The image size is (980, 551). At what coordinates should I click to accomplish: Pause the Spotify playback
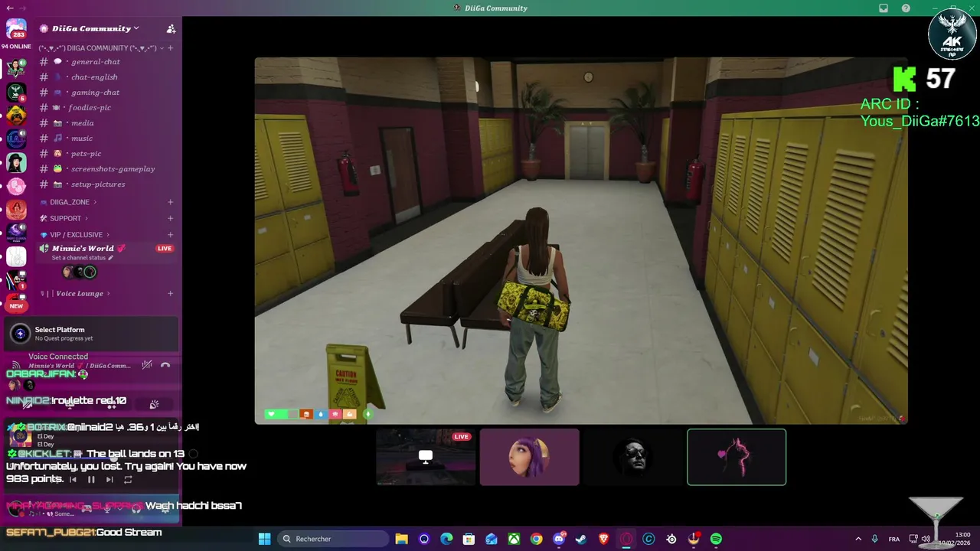pyautogui.click(x=91, y=480)
